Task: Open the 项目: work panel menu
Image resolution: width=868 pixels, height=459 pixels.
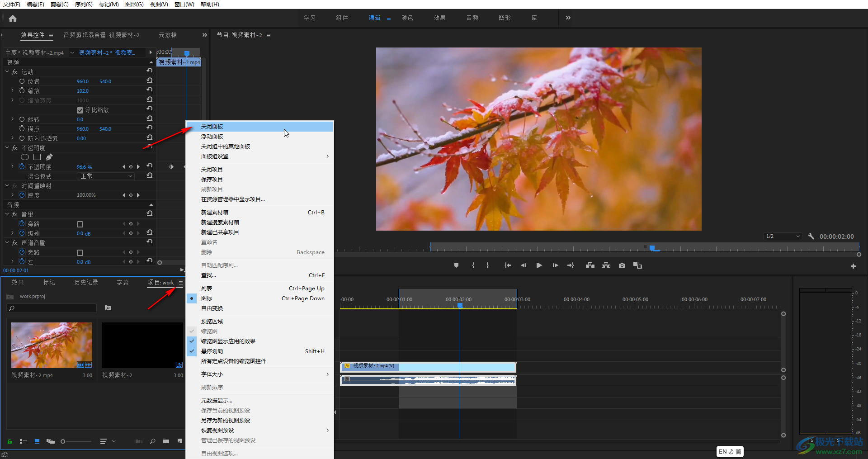Action: pos(180,283)
